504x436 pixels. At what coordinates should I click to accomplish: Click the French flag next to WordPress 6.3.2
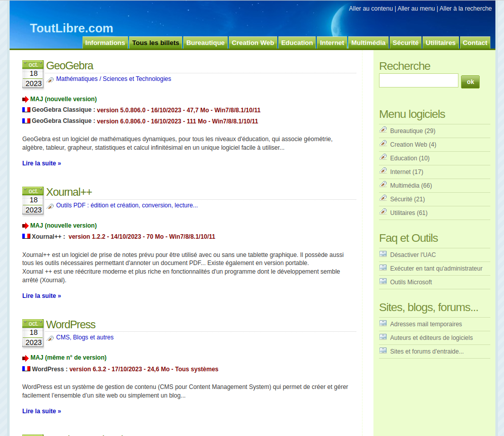26,369
